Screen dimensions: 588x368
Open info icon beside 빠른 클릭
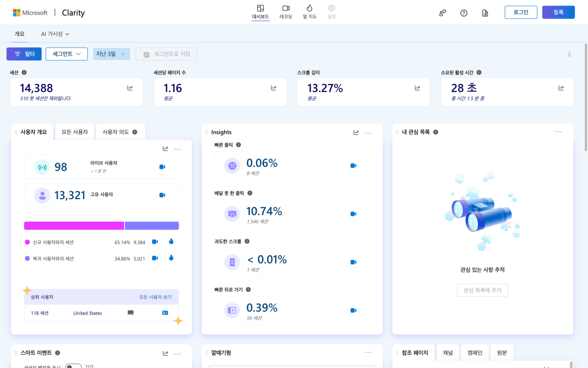point(239,145)
